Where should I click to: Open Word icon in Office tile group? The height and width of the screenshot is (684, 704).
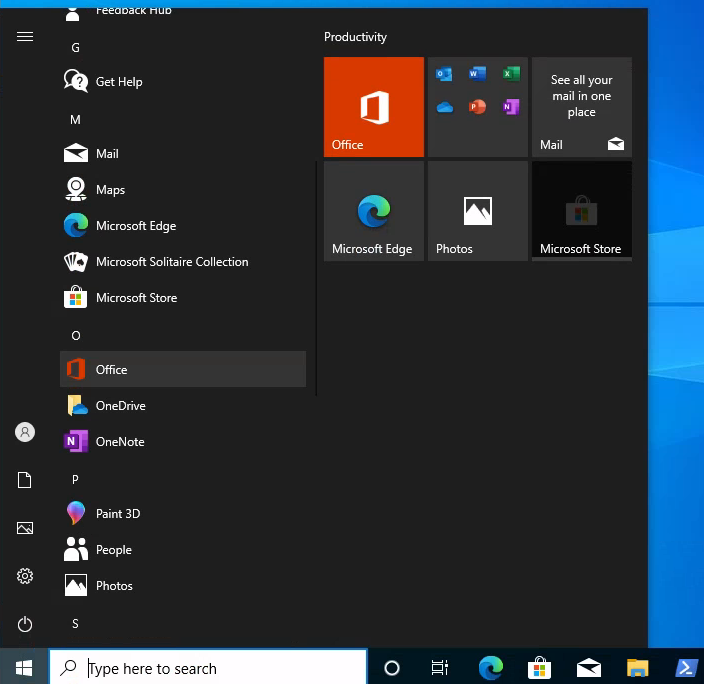point(477,74)
